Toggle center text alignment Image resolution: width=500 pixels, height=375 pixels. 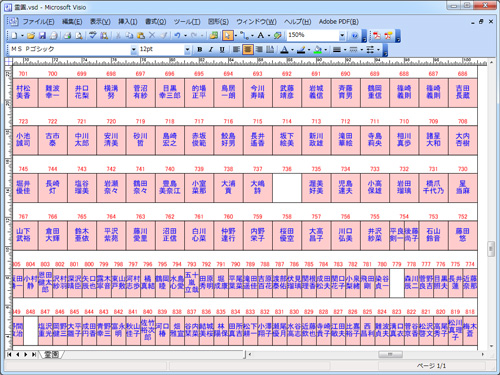tap(248, 50)
